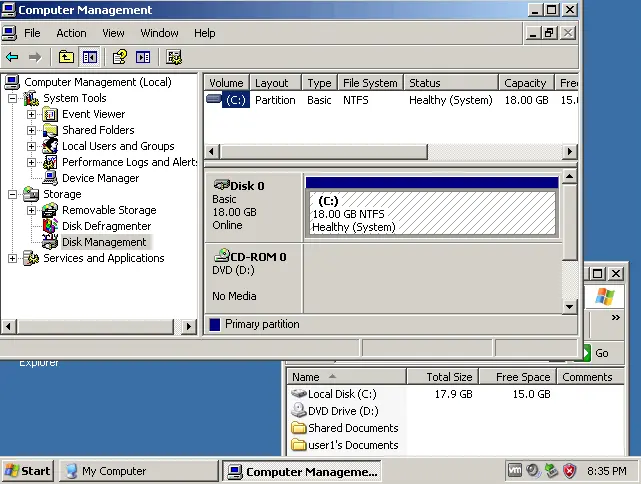This screenshot has height=484, width=641.
Task: Click the Up one level folder icon
Action: [x=66, y=57]
